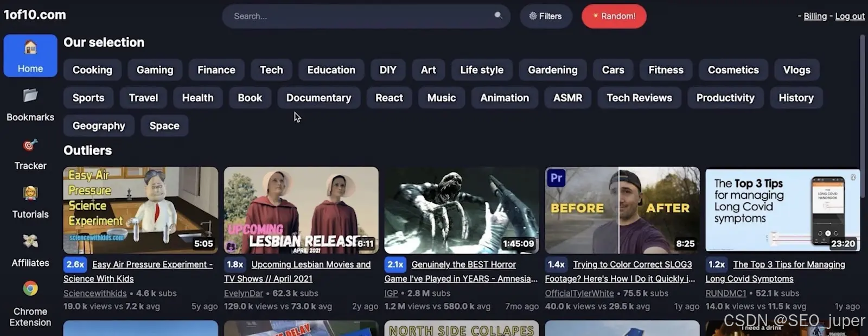The width and height of the screenshot is (868, 336).
Task: Open the Before/After Premiere thumbnail
Action: point(622,210)
